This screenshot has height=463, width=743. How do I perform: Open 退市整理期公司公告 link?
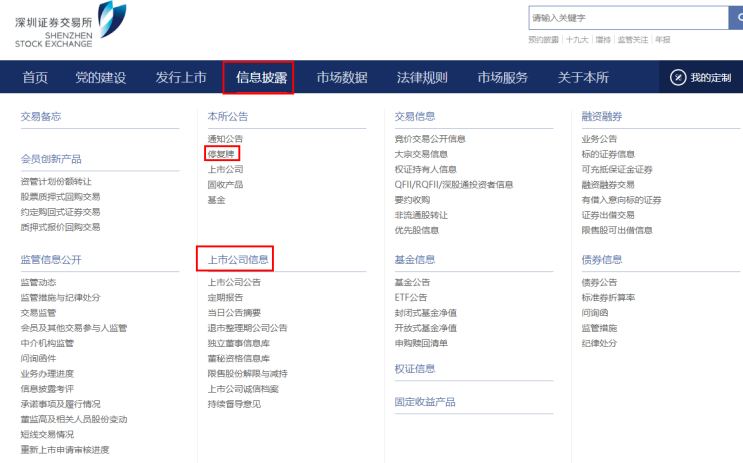(x=247, y=328)
